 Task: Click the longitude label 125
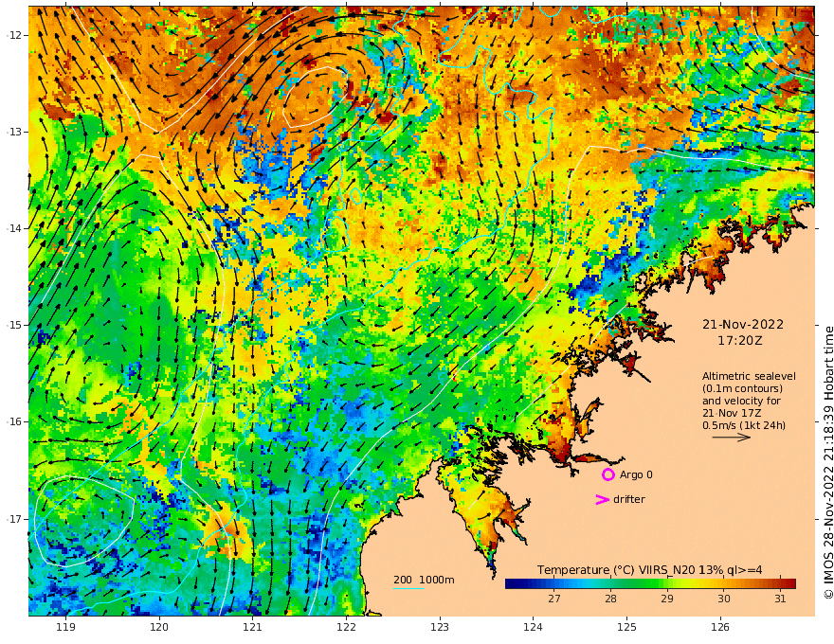tap(626, 627)
